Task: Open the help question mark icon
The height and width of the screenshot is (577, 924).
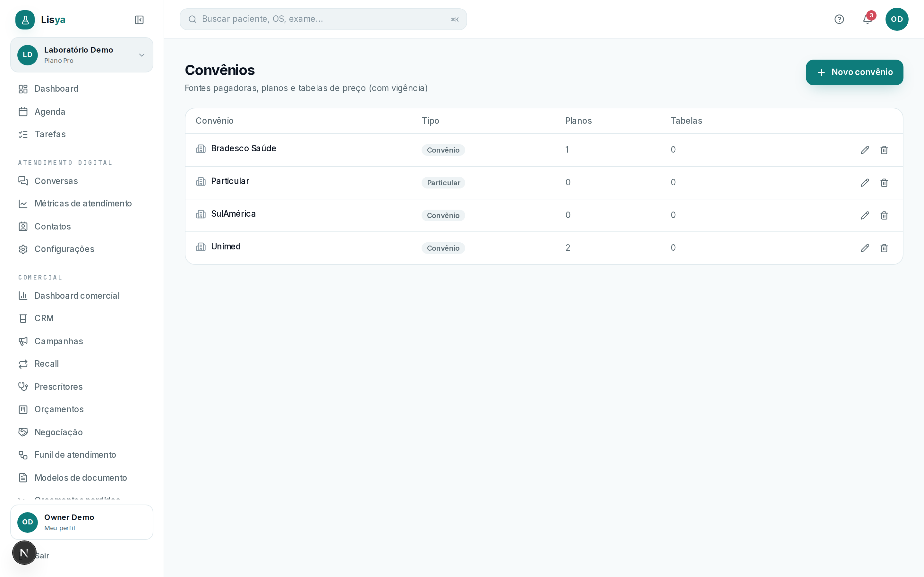Action: [x=839, y=19]
